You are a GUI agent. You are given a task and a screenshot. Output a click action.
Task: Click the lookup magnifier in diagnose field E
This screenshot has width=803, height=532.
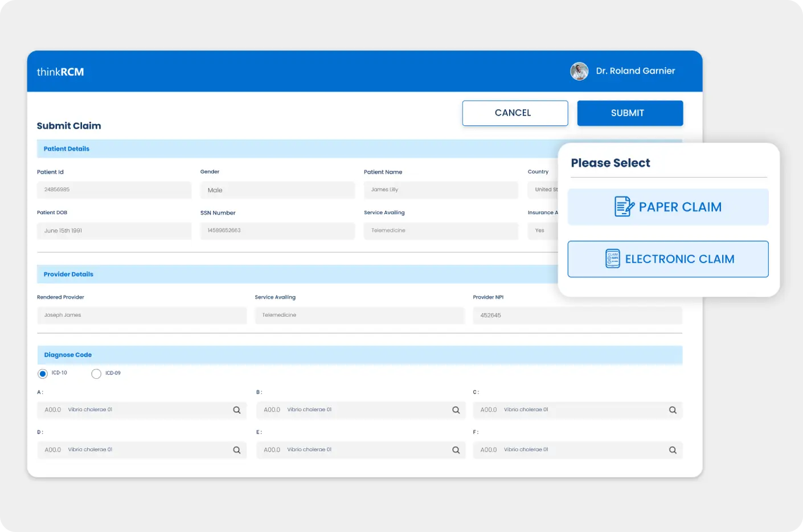tap(456, 449)
